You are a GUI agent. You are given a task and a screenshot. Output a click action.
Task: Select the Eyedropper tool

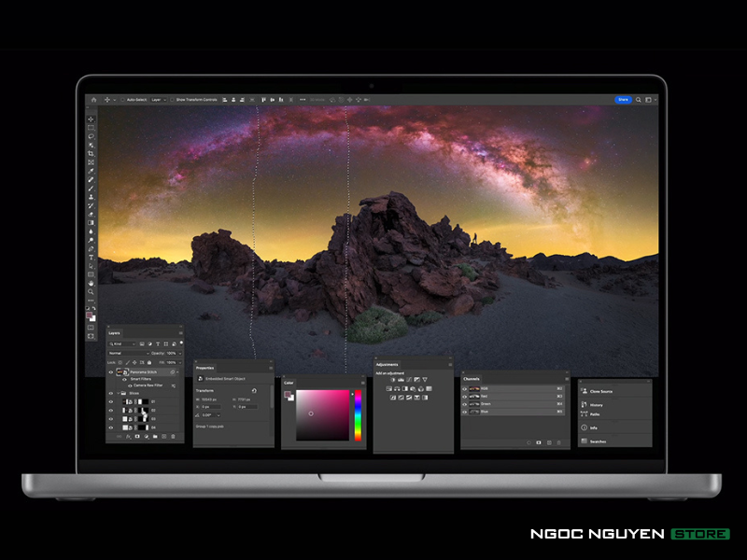[x=91, y=171]
